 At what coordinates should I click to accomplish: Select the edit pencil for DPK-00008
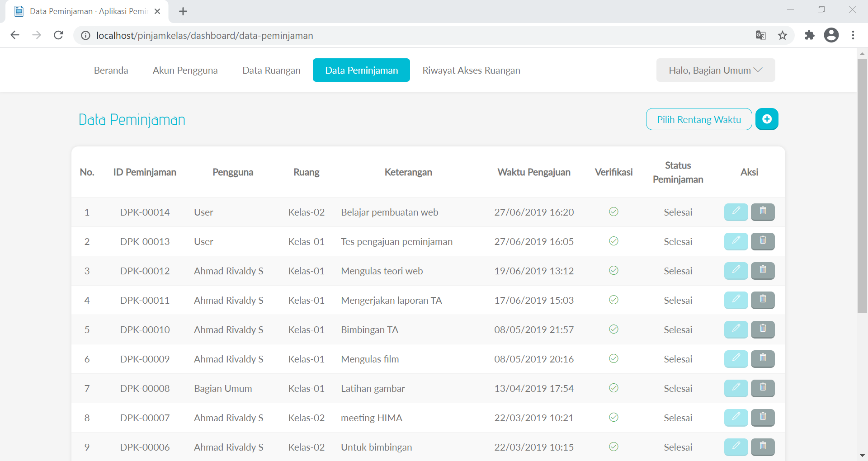pos(736,388)
